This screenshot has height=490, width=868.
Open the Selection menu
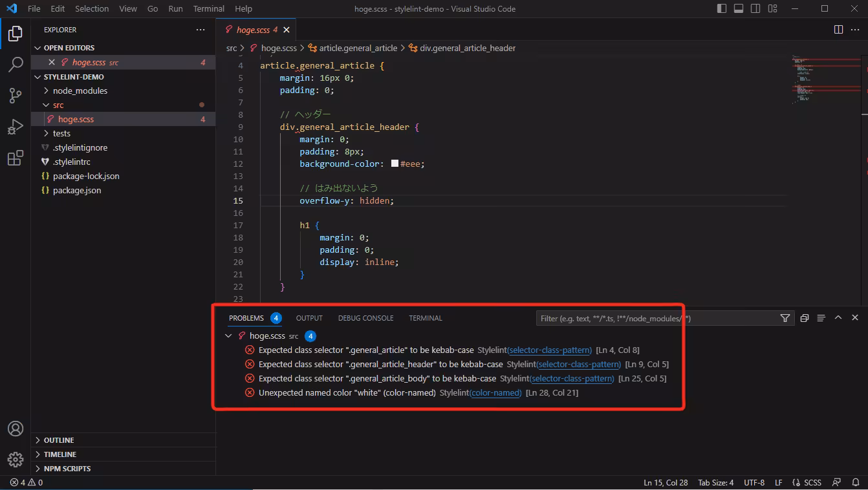[92, 8]
